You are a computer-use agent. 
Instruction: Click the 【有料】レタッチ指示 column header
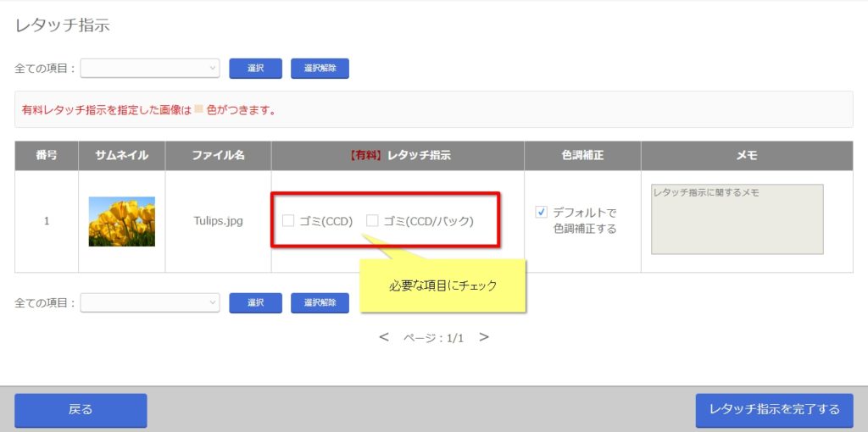click(398, 155)
